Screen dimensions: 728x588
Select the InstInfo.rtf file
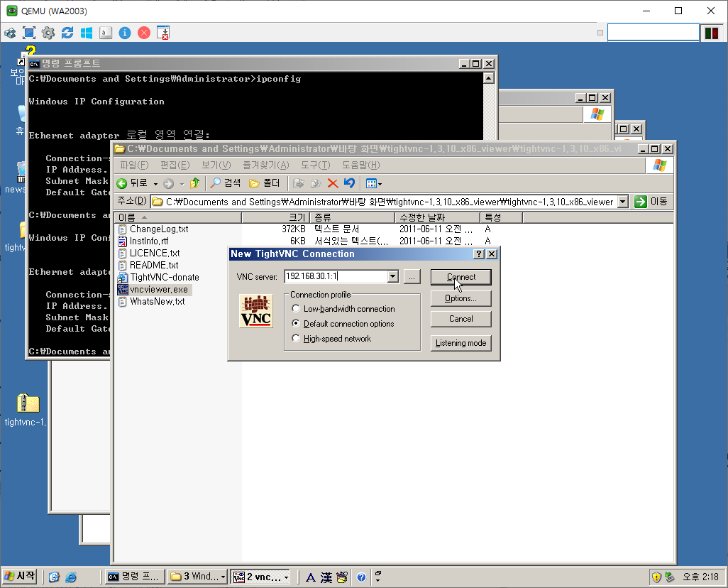tap(143, 241)
